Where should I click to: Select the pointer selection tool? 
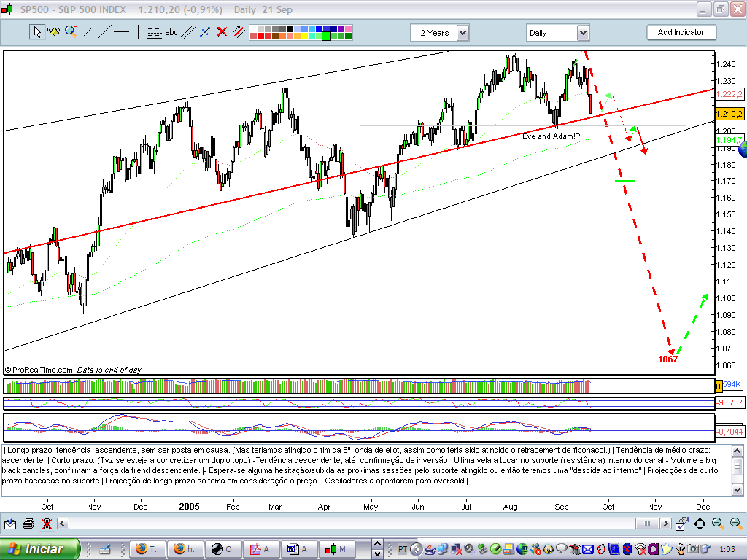click(37, 32)
